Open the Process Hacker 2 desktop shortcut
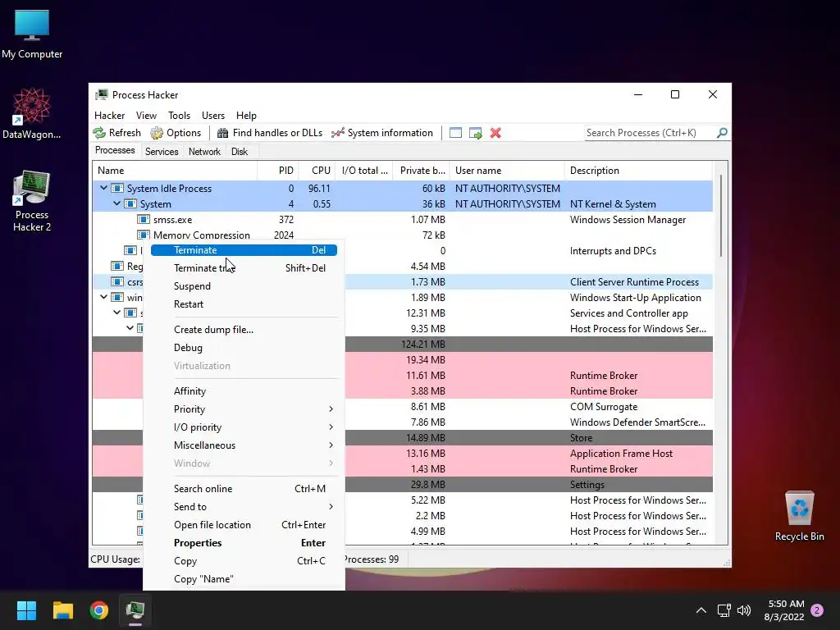The width and height of the screenshot is (840, 630). (32, 201)
